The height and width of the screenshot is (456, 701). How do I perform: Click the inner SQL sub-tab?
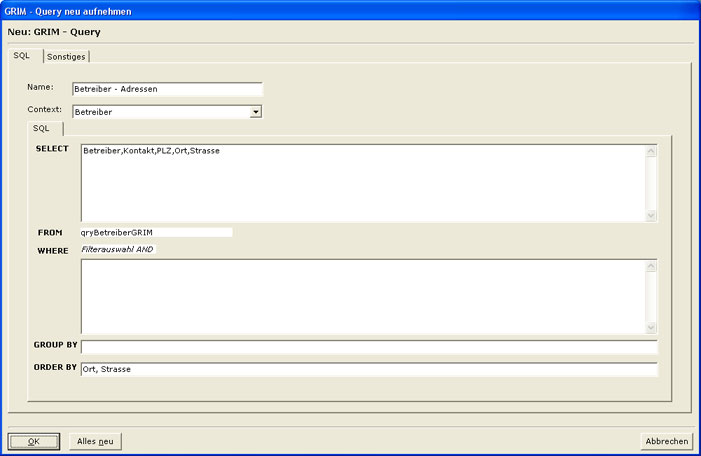(x=42, y=129)
